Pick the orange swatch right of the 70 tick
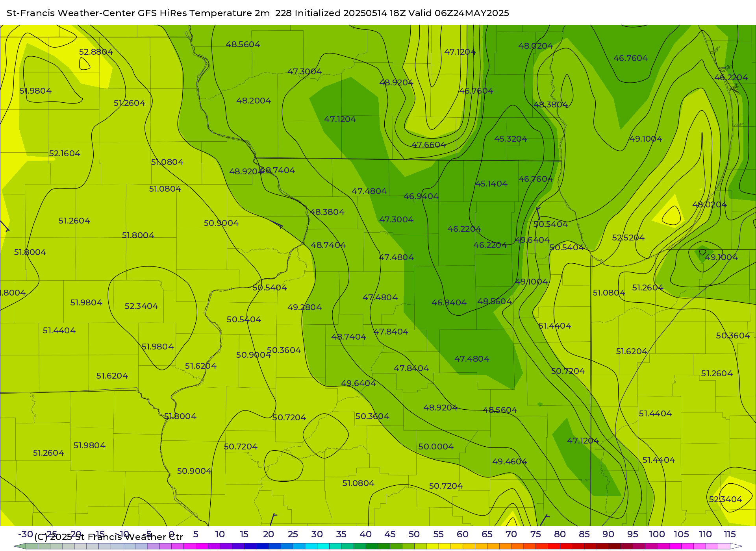The image size is (756, 551). 517,546
